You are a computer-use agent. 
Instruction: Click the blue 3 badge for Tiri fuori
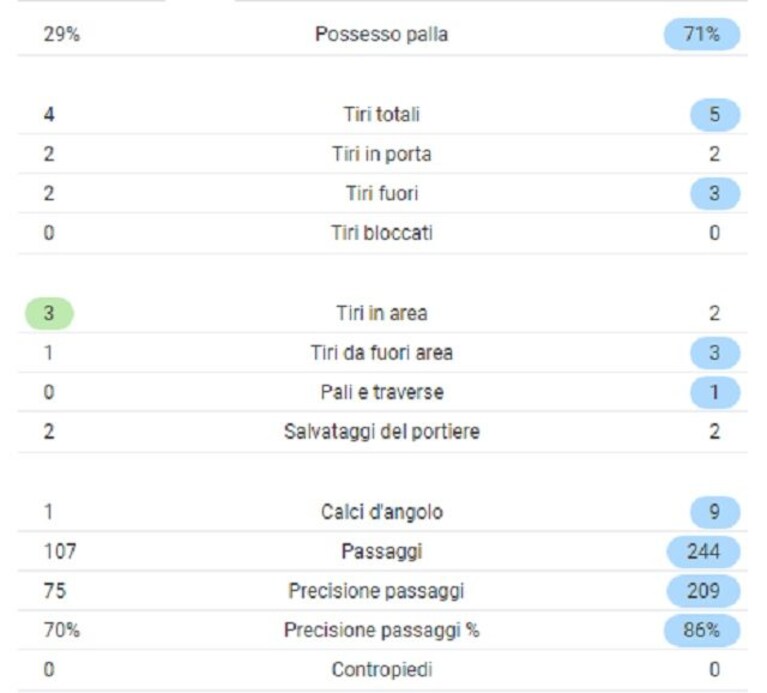click(x=715, y=193)
